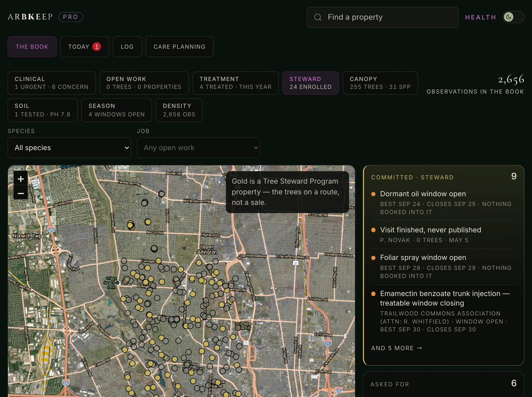
Task: Click the 2,656 observations count
Action: [511, 79]
